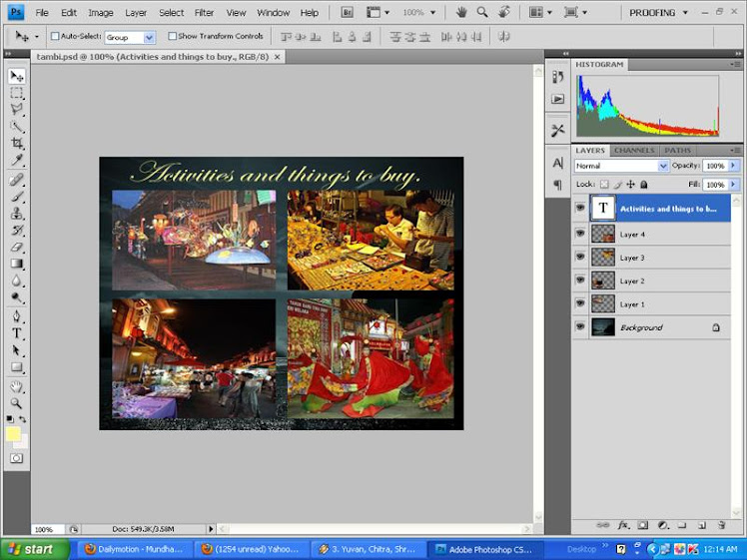The width and height of the screenshot is (747, 560).
Task: Enable Show Transform Controls checkbox
Action: pos(173,36)
